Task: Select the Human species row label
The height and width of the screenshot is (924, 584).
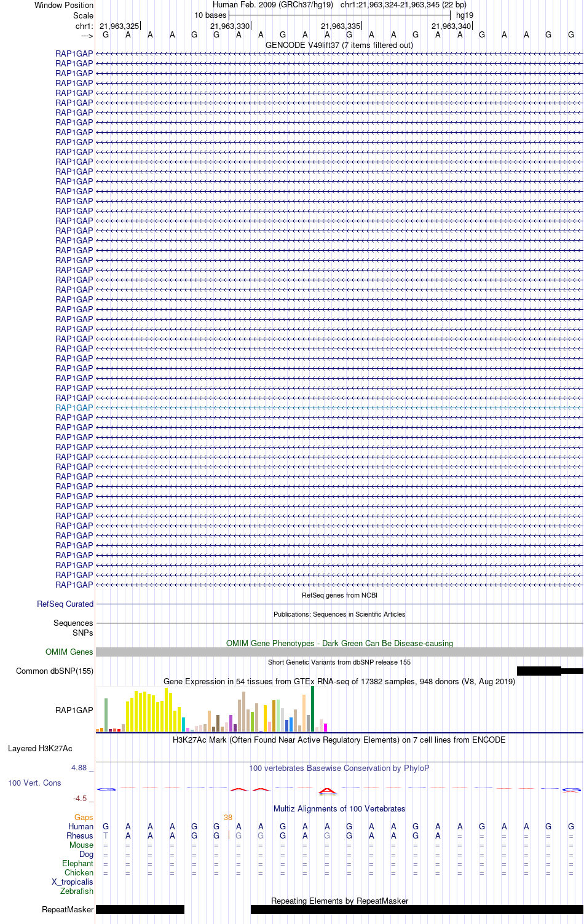Action: (81, 826)
